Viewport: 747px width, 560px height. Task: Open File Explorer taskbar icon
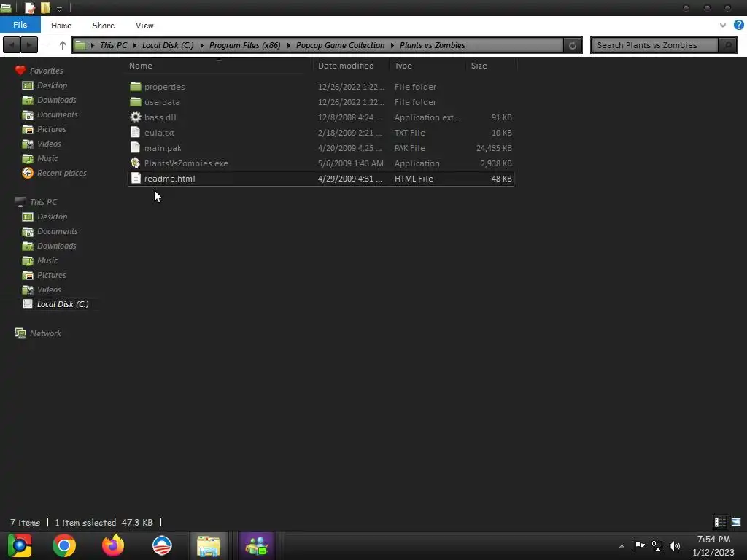(208, 545)
